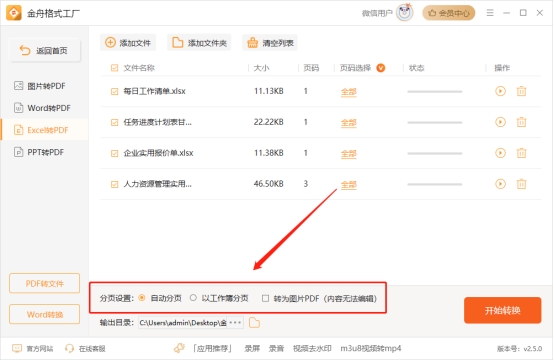Delete 每日工作清单.xlsx with trash icon
This screenshot has width=554, height=360.
(521, 91)
